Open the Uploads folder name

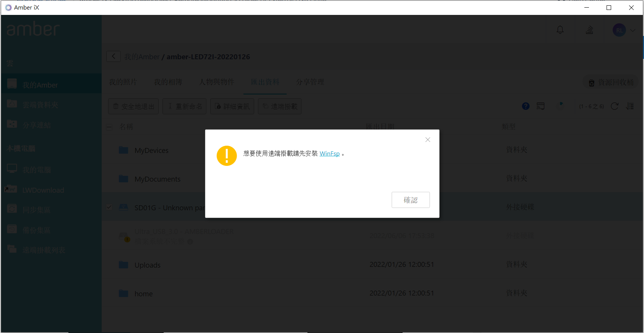(148, 265)
